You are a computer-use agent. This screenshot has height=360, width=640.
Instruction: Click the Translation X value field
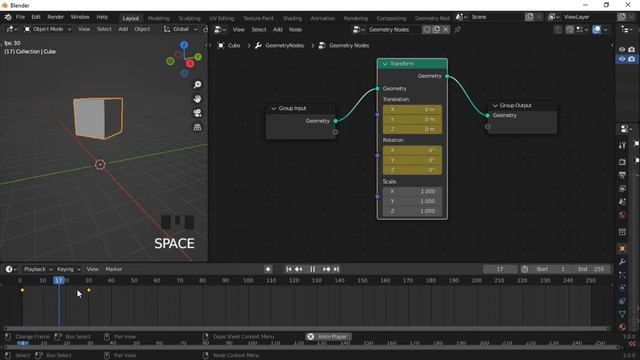click(412, 109)
